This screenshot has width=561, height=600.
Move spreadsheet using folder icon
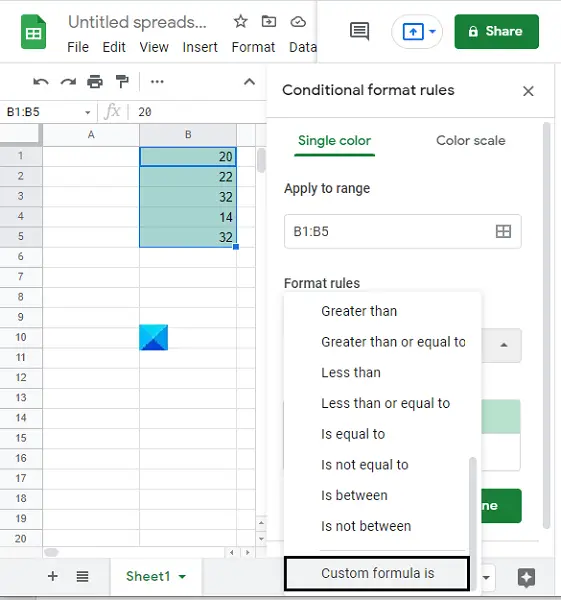click(269, 21)
